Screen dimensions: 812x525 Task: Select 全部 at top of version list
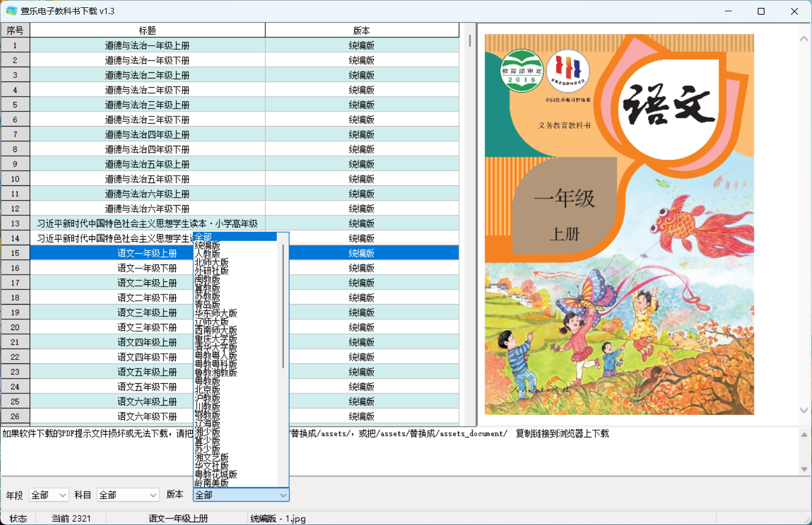235,237
